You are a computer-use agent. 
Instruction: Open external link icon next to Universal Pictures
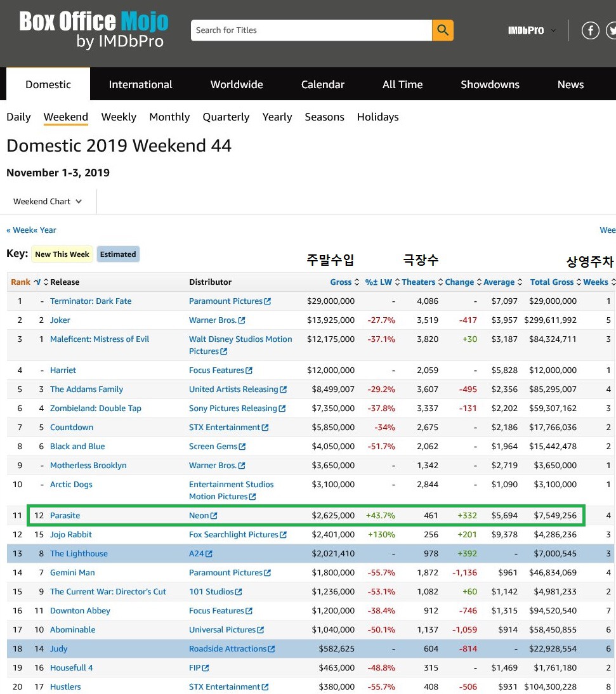click(261, 630)
